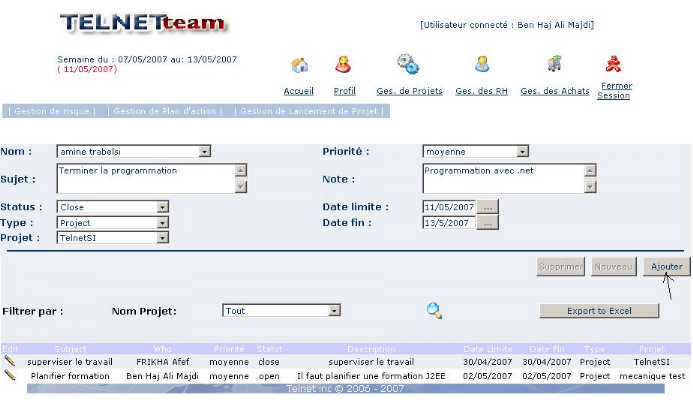Open date picker next to Date limite
This screenshot has width=693, height=400.
487,207
